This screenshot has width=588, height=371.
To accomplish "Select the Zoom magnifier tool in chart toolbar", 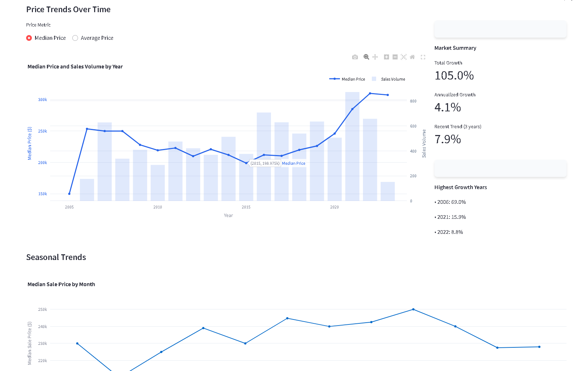I will 366,57.
